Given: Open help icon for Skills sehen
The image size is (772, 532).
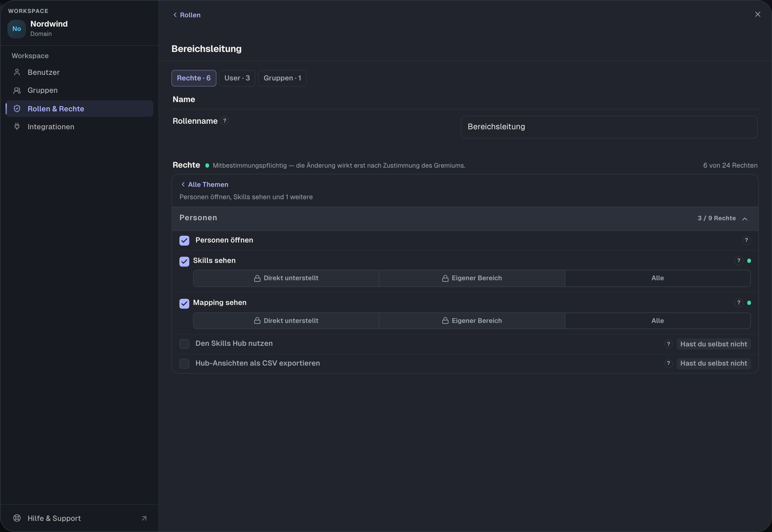Looking at the screenshot, I should coord(738,261).
